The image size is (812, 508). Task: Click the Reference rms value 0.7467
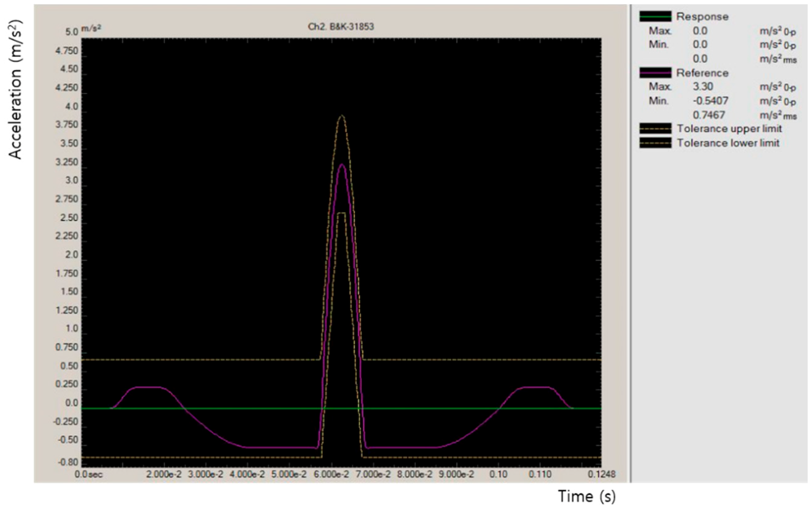pos(709,115)
